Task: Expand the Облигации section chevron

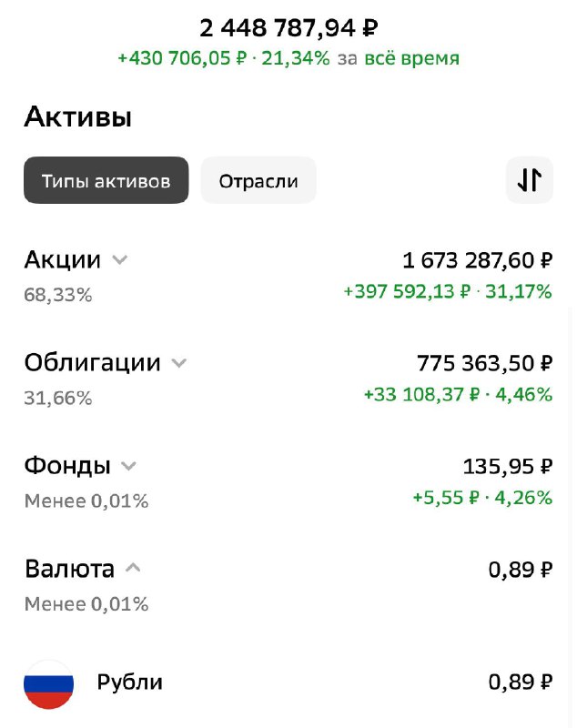Action: (178, 363)
